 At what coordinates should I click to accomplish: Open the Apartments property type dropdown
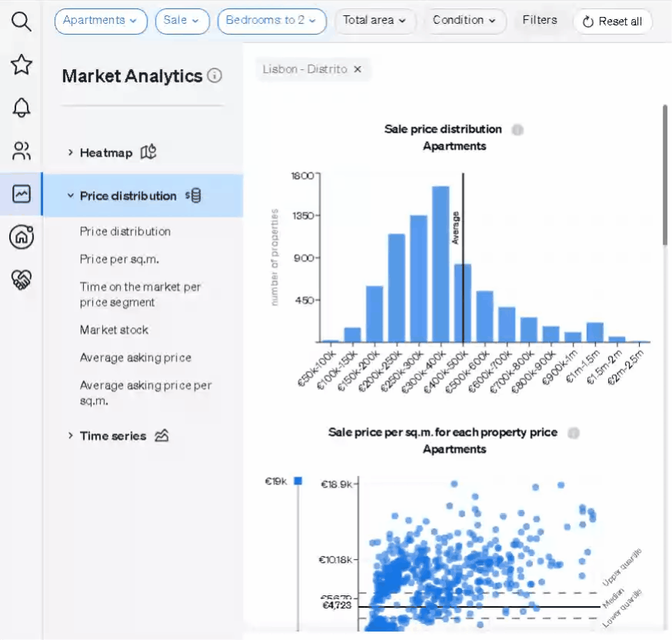pos(101,21)
